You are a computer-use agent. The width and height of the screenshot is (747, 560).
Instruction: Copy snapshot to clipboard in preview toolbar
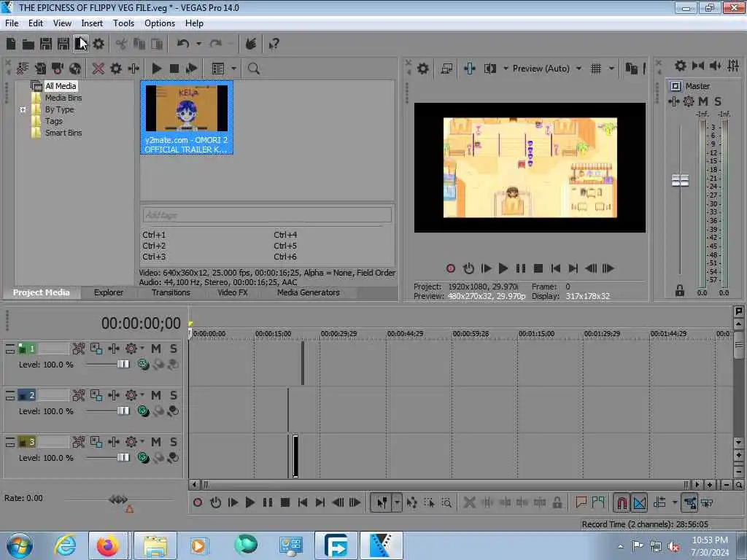pyautogui.click(x=631, y=69)
